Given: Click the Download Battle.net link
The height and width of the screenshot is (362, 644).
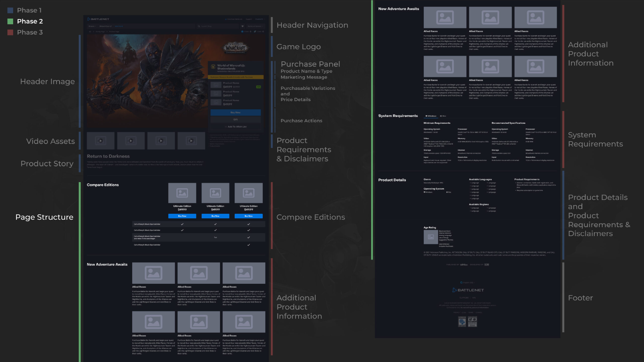Looking at the screenshot, I should coord(234,19).
